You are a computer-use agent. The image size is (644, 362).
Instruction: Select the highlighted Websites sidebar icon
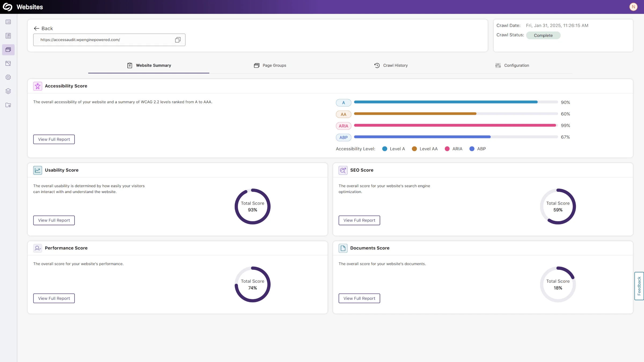click(8, 50)
